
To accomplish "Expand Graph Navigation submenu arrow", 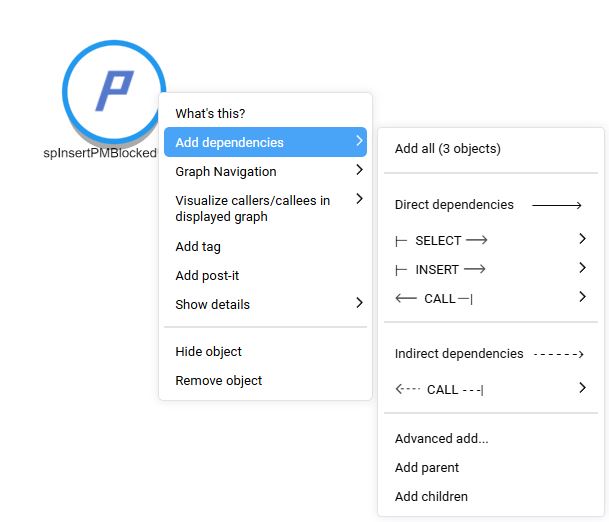I will (x=358, y=171).
